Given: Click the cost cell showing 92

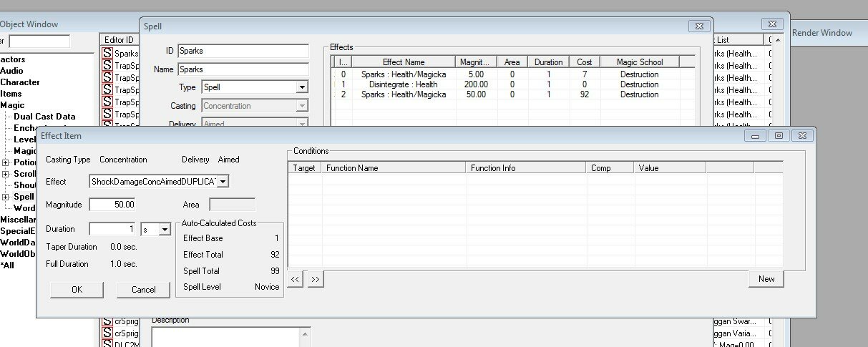Looking at the screenshot, I should [585, 94].
